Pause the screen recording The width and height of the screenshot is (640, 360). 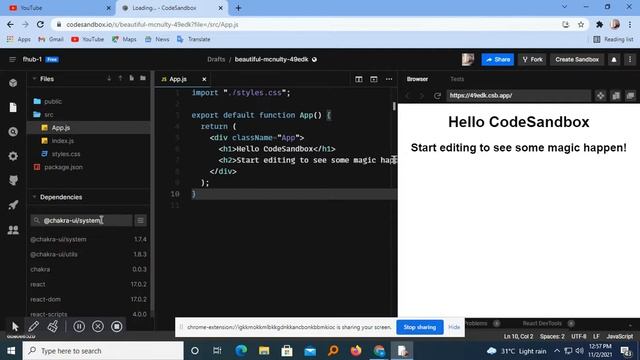(79, 326)
